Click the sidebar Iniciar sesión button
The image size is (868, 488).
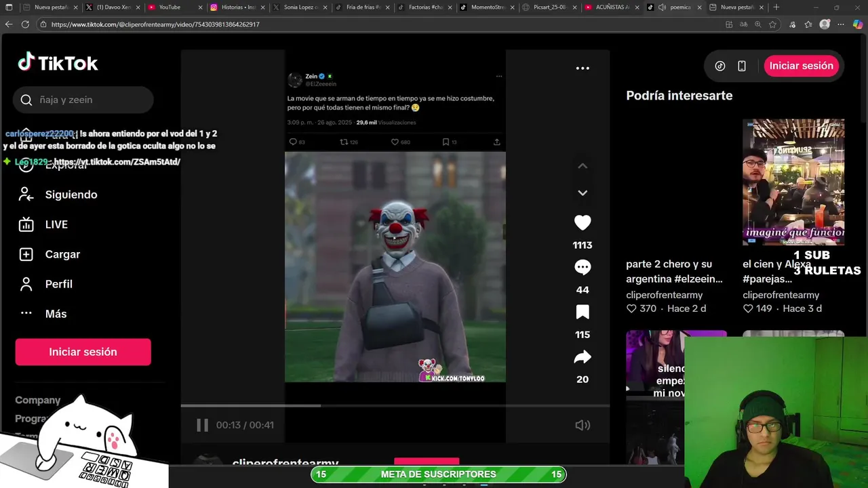click(83, 352)
